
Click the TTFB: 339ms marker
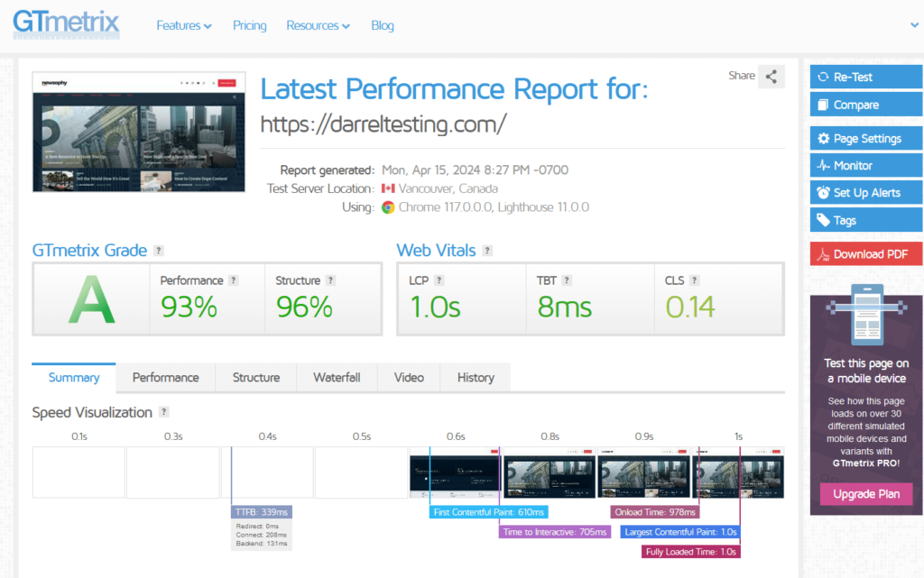262,512
